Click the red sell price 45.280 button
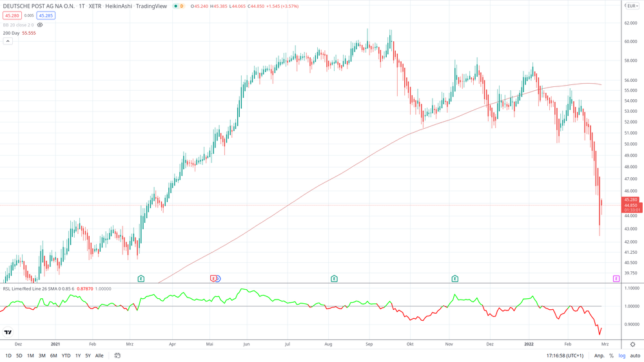644x362 pixels. tap(12, 15)
